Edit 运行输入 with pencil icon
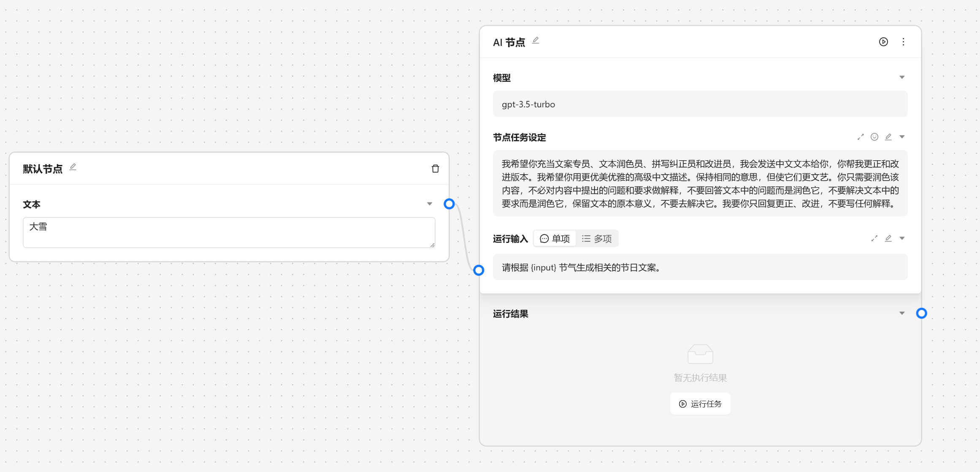Screen dimensions: 980x472 coord(888,239)
